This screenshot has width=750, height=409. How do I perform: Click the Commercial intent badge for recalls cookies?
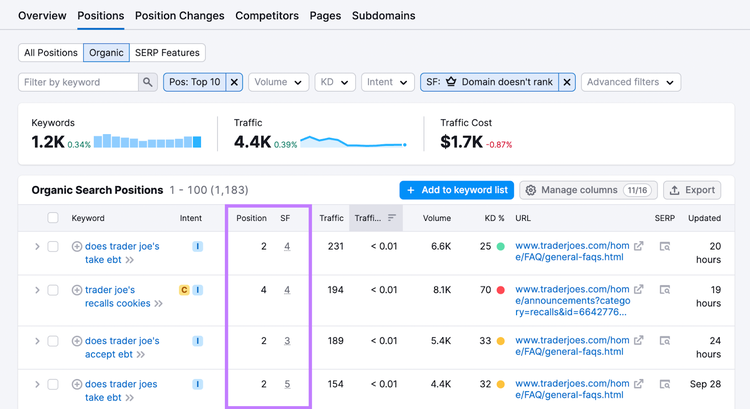[184, 290]
